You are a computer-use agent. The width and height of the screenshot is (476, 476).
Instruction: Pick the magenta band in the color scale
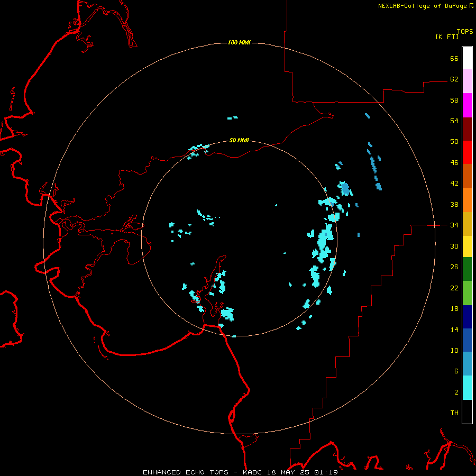pyautogui.click(x=467, y=105)
